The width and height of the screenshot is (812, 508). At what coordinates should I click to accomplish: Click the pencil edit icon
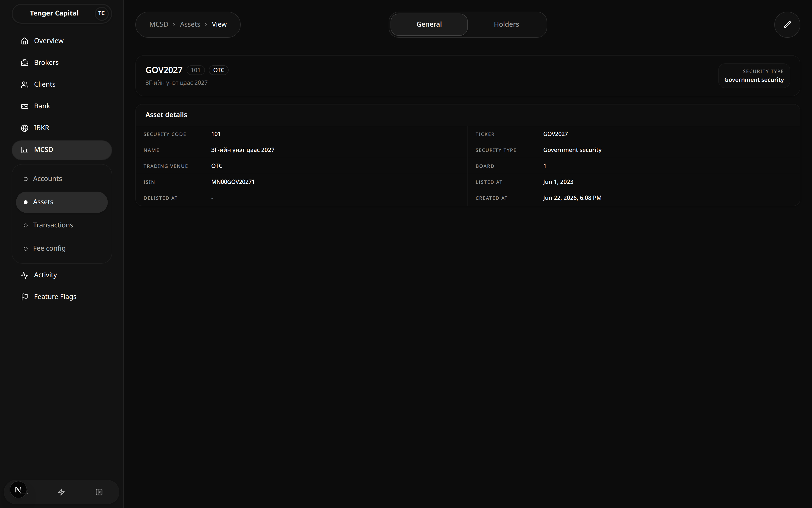(x=787, y=24)
